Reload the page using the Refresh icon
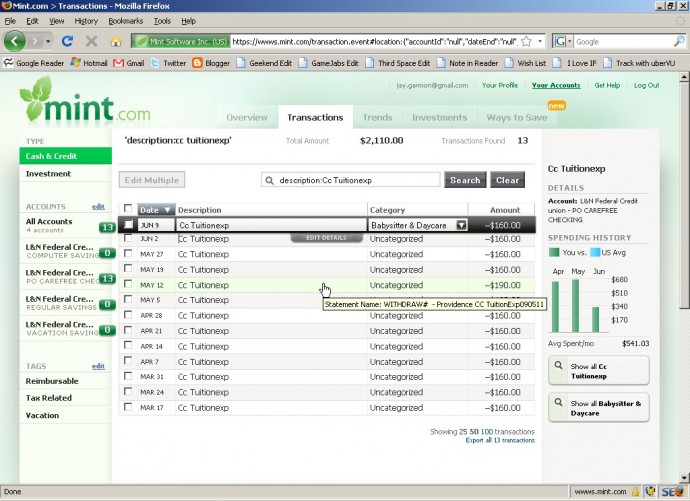Image resolution: width=690 pixels, height=501 pixels. [x=67, y=41]
